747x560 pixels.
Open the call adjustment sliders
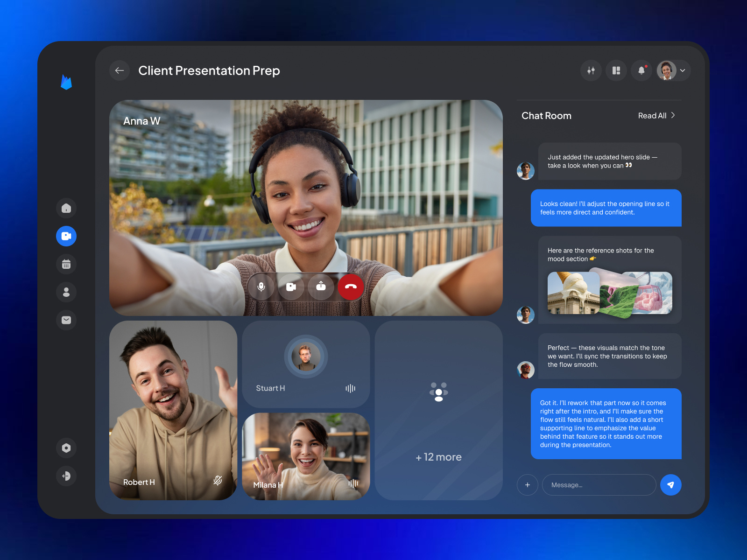(x=591, y=70)
